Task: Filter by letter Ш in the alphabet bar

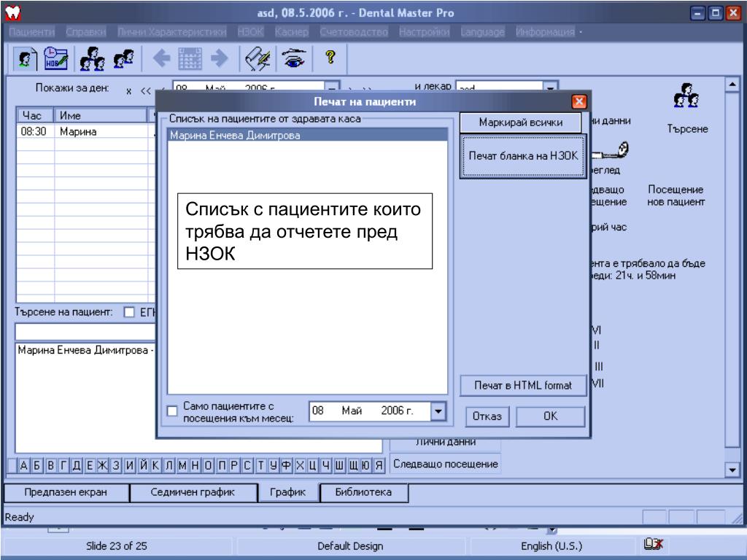Action: pyautogui.click(x=339, y=465)
